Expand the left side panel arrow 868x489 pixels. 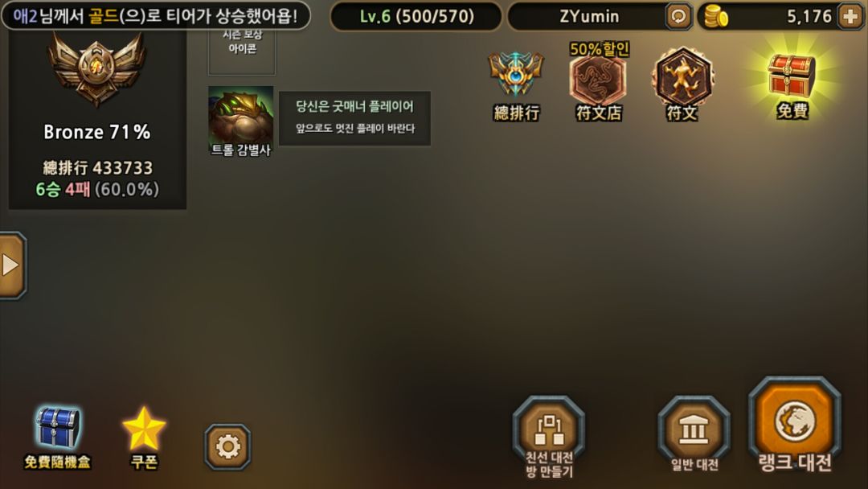point(12,265)
